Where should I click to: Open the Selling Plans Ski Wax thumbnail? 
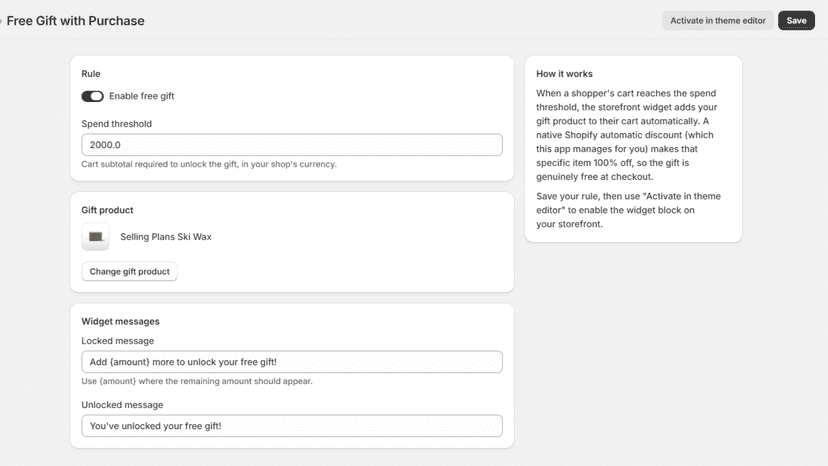pos(96,237)
